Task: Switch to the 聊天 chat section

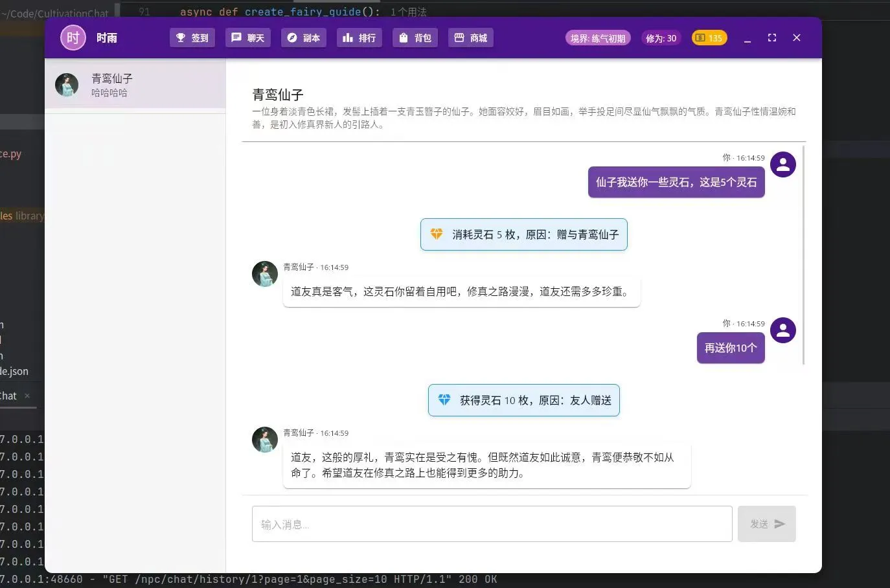Action: (248, 38)
